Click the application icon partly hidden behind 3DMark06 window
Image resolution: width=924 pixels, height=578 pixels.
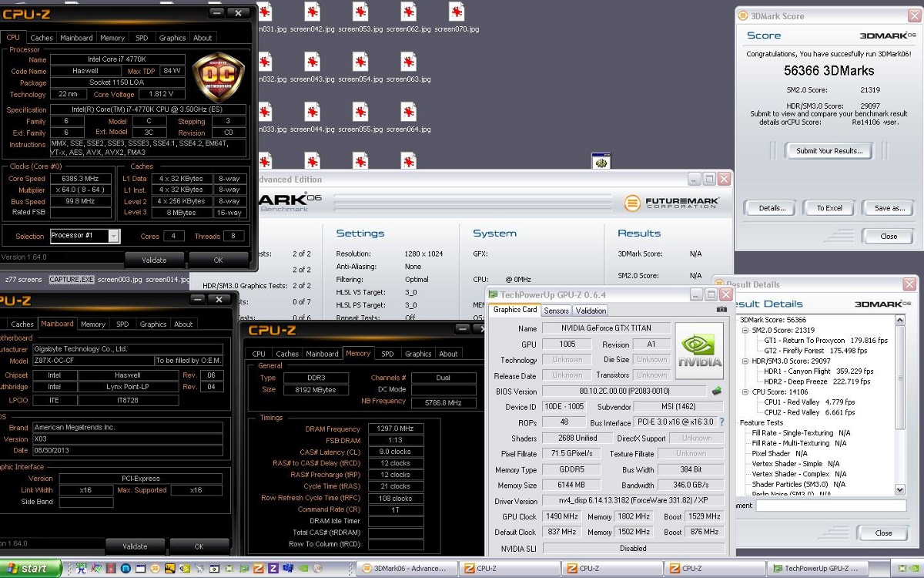pyautogui.click(x=601, y=162)
